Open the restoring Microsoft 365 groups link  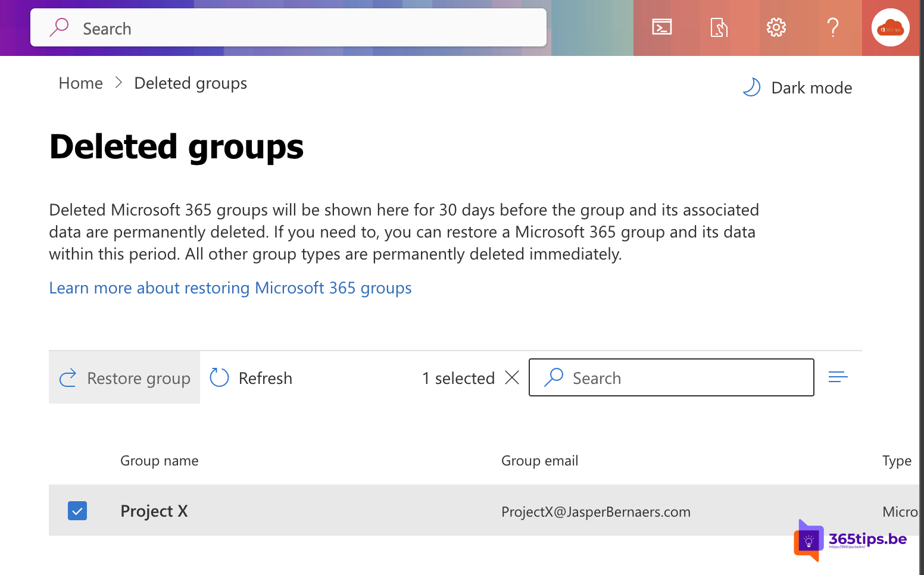pyautogui.click(x=230, y=288)
